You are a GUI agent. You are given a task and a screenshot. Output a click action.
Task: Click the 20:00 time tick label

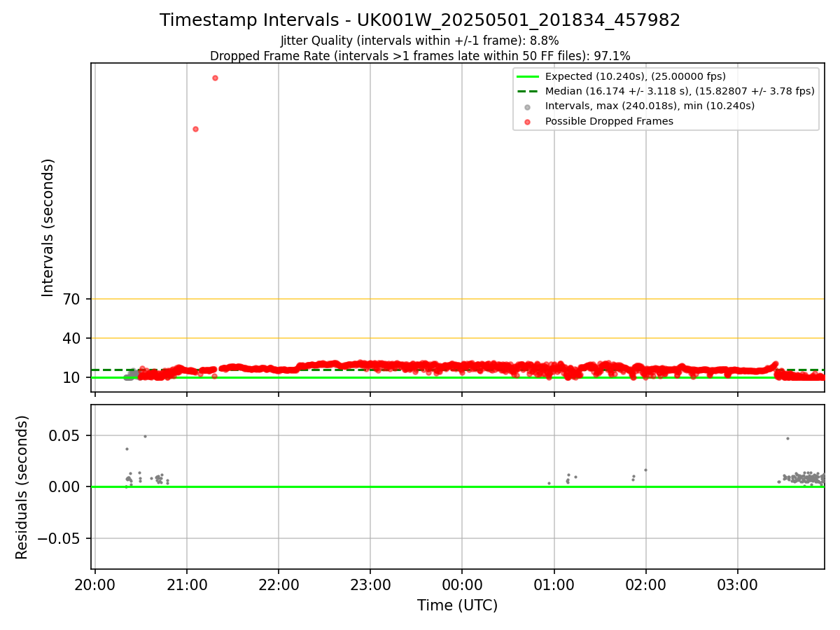click(x=95, y=585)
